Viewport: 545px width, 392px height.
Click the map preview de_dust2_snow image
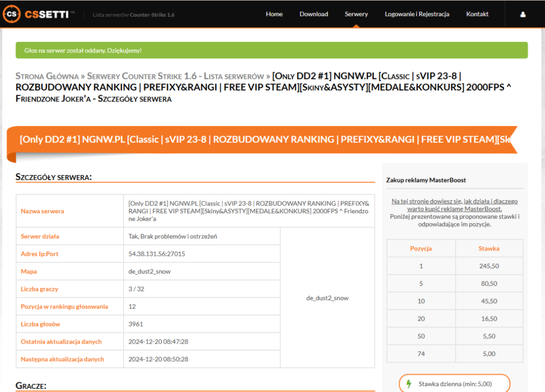click(328, 298)
